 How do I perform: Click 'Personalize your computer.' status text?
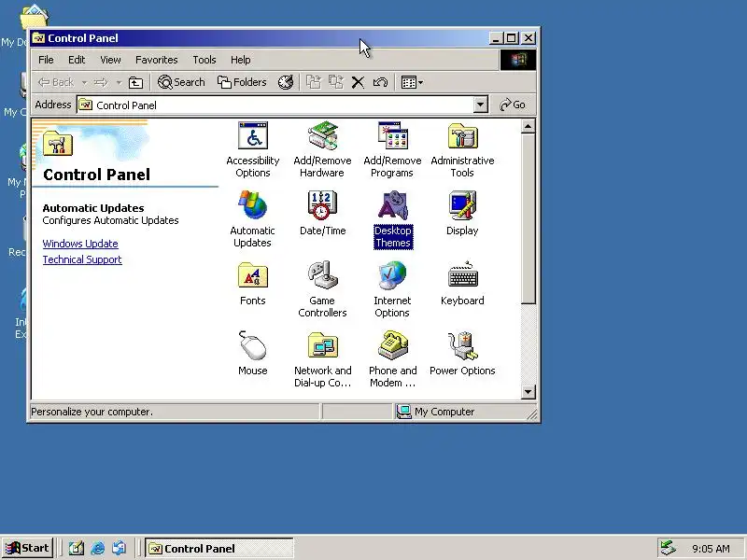[x=92, y=412]
